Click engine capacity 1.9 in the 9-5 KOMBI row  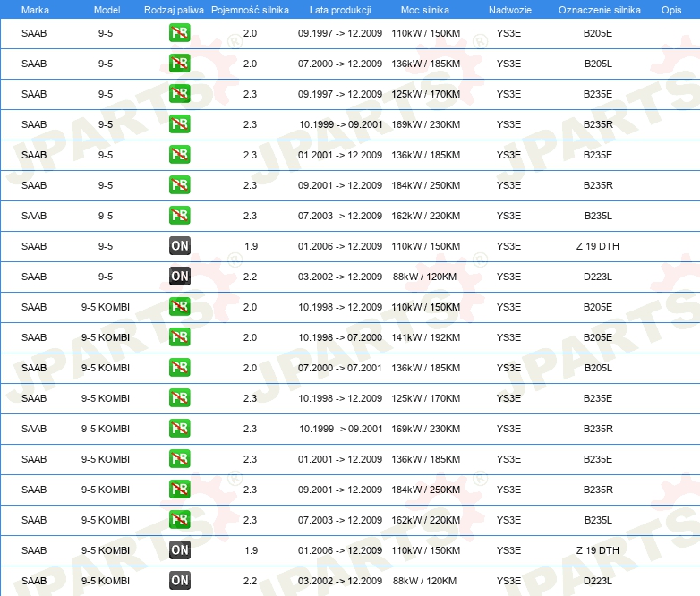[x=251, y=550]
